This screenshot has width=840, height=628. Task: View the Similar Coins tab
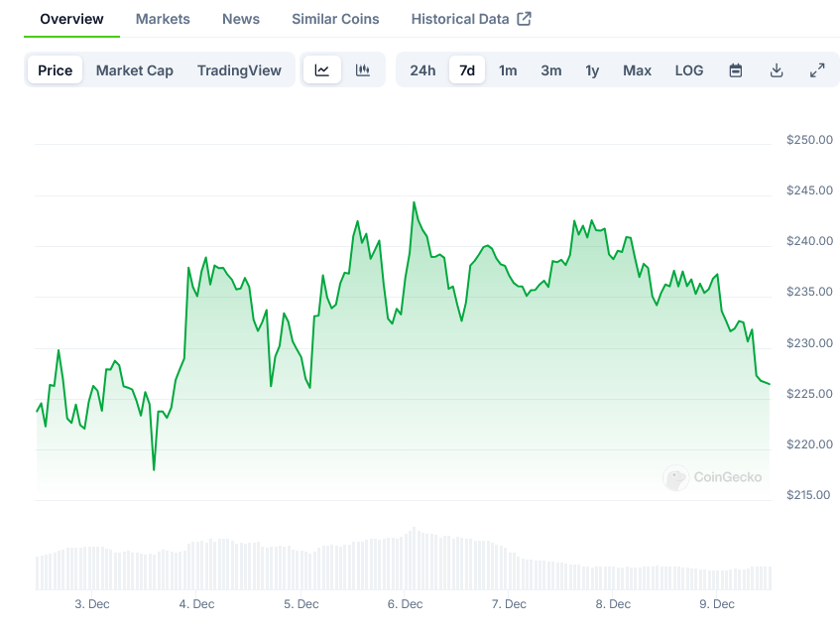pos(335,19)
